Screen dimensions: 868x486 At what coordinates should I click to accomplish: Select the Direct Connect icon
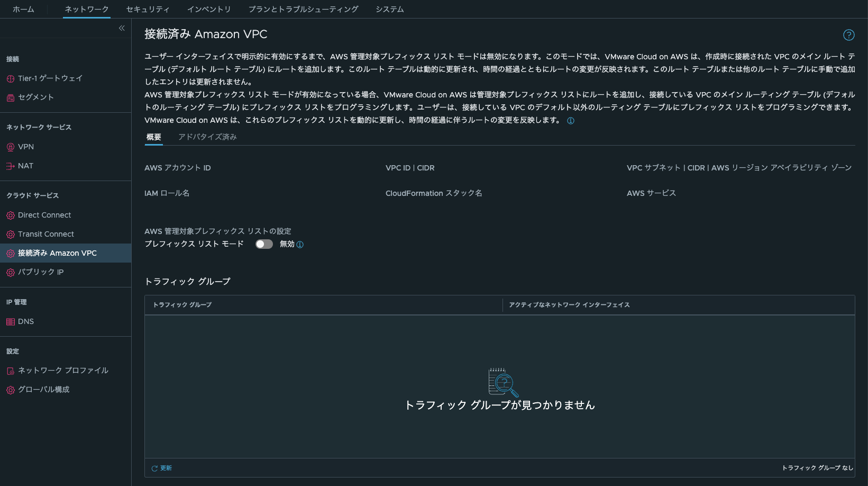[10, 215]
